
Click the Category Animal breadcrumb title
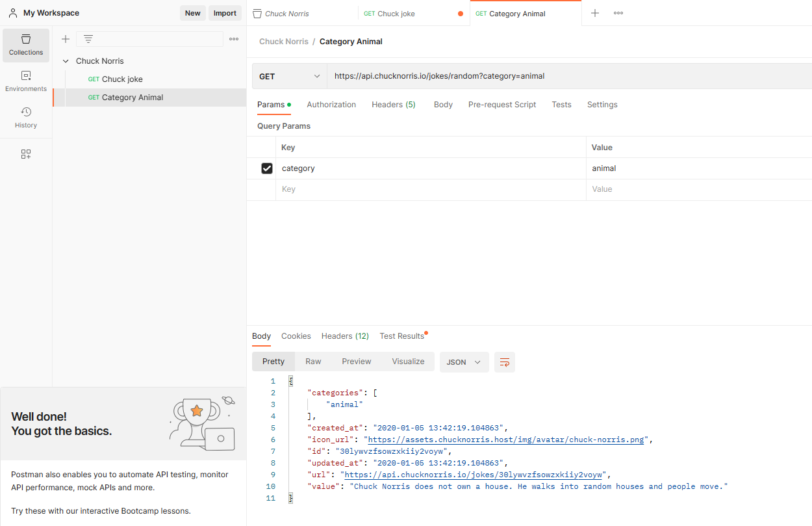pos(351,42)
